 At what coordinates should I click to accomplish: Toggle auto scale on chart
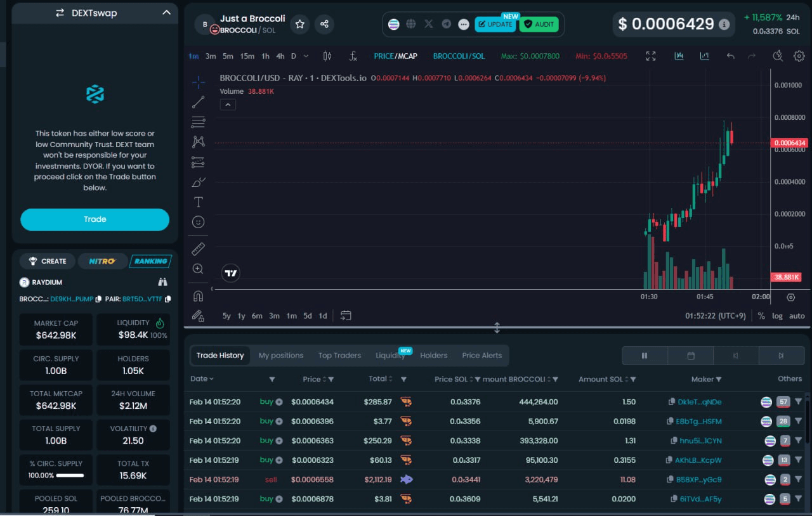pyautogui.click(x=797, y=316)
